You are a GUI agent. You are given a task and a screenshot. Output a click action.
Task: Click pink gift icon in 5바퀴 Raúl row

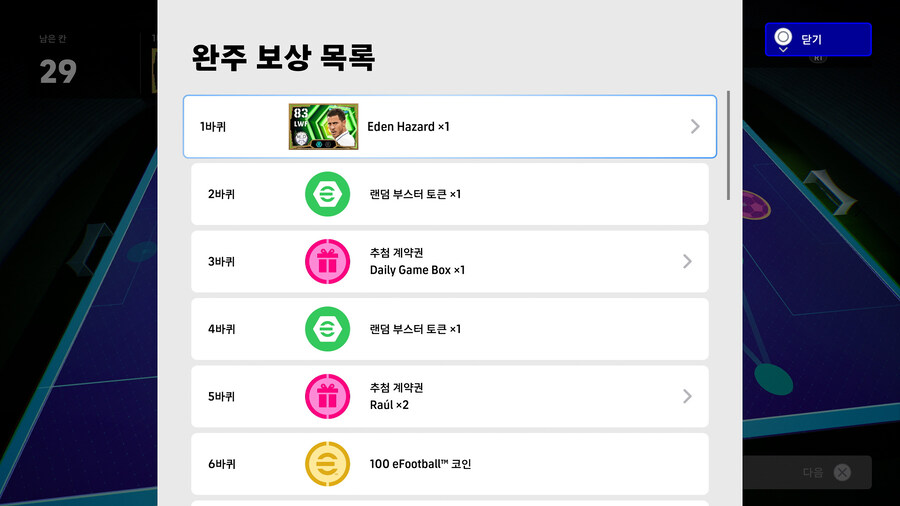click(327, 396)
